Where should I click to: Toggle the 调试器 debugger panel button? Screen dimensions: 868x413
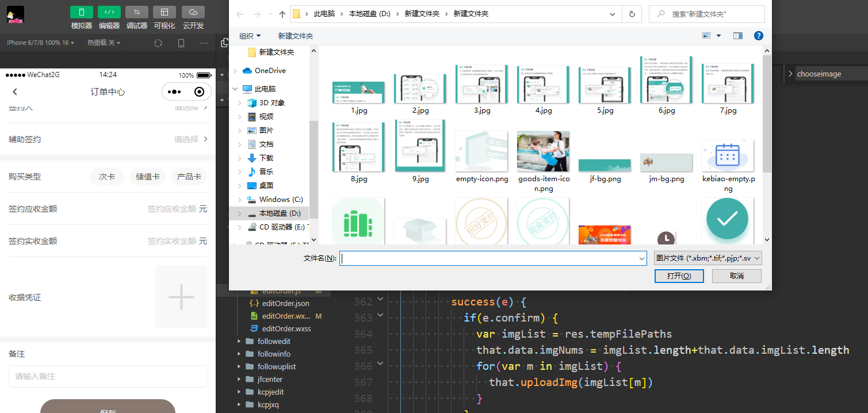136,12
